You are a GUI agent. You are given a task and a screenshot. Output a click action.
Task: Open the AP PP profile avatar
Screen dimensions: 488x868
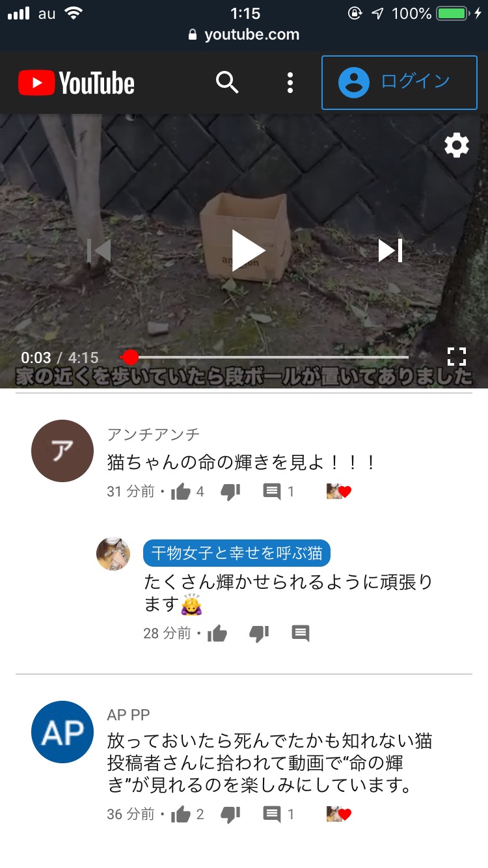tap(62, 732)
